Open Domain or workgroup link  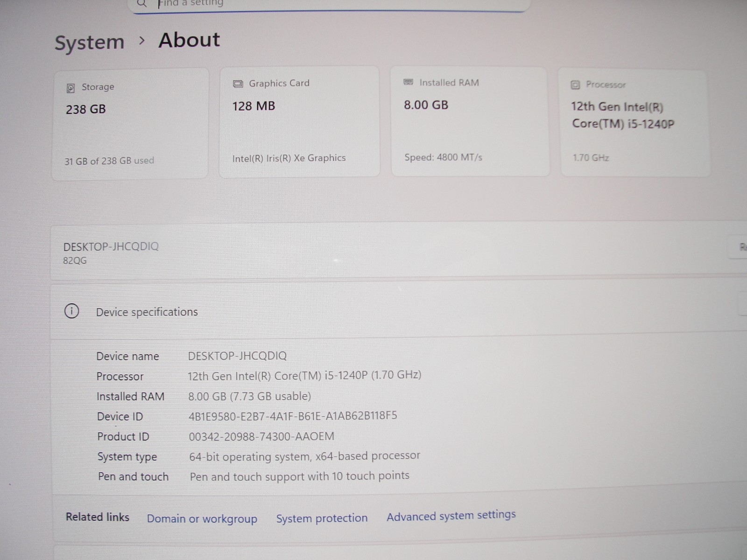pos(202,518)
